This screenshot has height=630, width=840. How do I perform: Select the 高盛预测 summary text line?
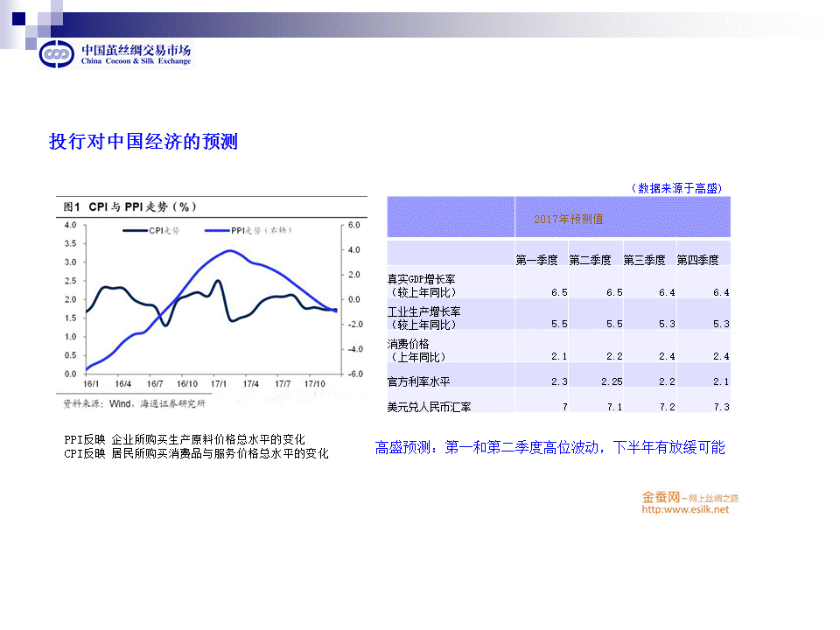click(549, 448)
